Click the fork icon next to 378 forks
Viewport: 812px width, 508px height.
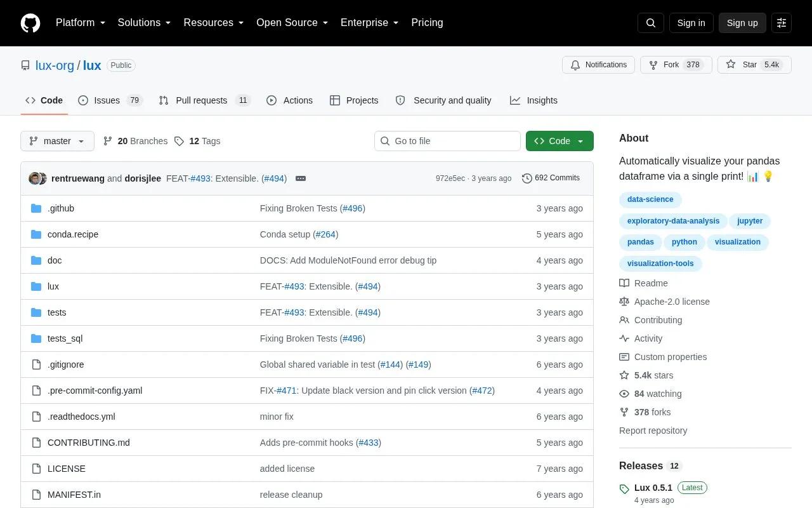coord(624,412)
